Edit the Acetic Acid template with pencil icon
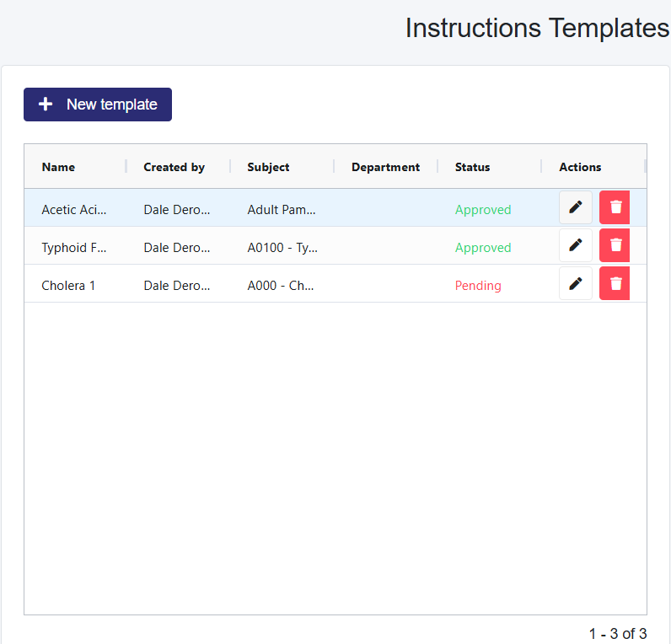Image resolution: width=671 pixels, height=644 pixels. click(x=576, y=207)
